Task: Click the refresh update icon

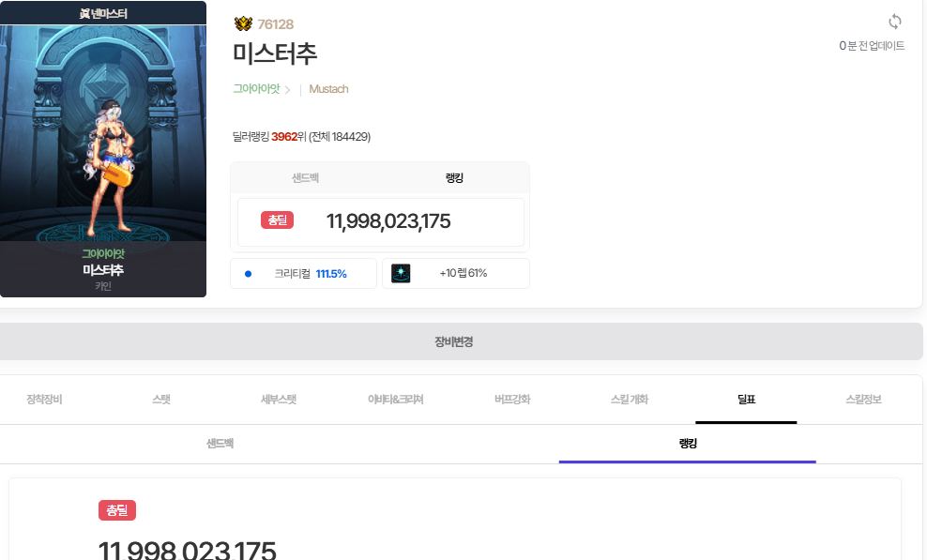Action: coord(894,22)
